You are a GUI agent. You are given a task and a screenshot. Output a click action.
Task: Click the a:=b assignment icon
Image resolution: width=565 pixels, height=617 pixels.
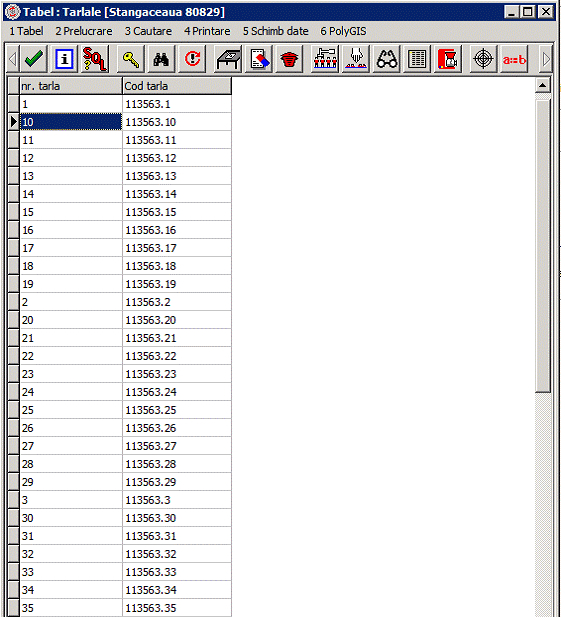point(514,59)
